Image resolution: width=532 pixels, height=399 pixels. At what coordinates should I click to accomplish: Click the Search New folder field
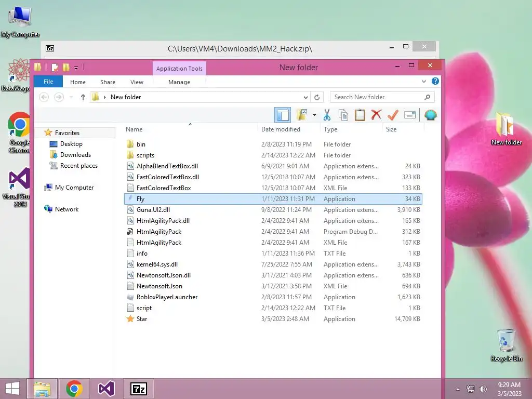coord(382,97)
